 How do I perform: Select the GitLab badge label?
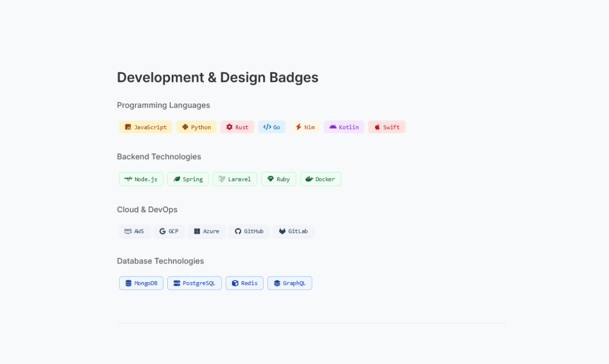pos(298,231)
